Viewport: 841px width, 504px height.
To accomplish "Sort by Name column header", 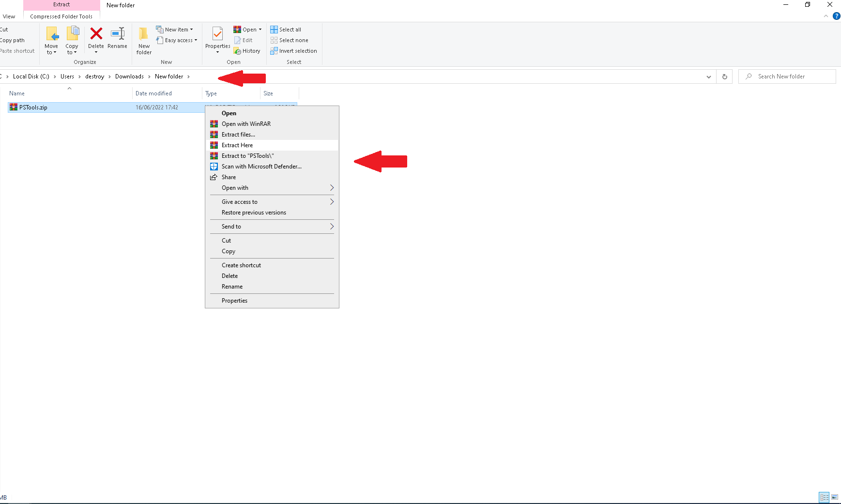I will 69,93.
